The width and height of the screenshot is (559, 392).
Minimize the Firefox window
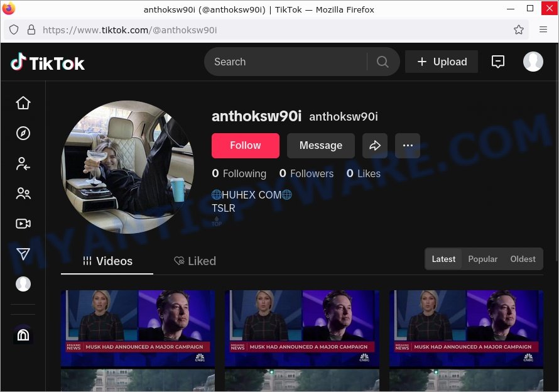tap(511, 8)
